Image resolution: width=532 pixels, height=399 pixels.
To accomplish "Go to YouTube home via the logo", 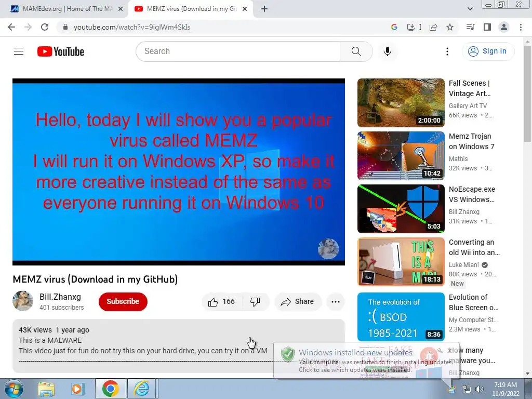I will click(61, 51).
